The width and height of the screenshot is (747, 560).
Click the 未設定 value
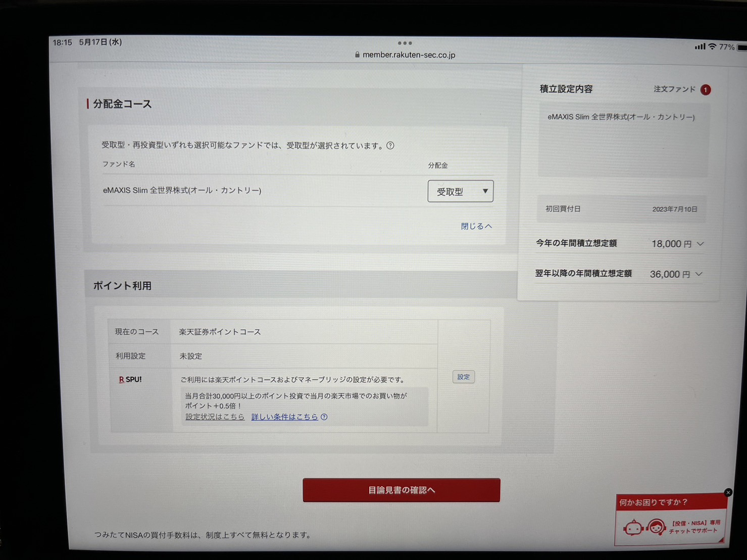coord(190,356)
